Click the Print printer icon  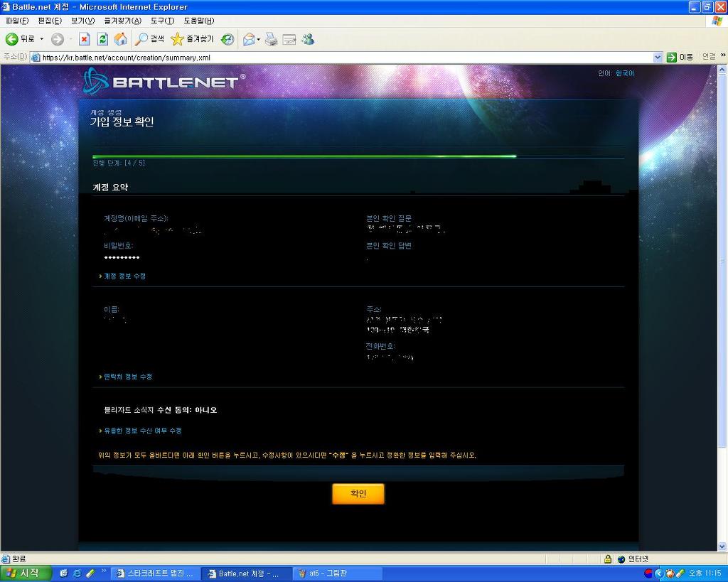[271, 40]
